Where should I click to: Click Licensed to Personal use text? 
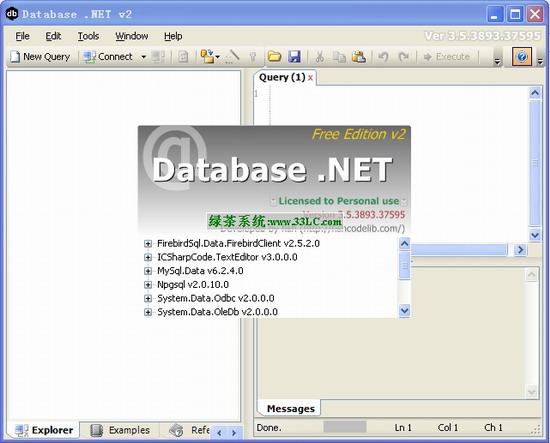coord(339,201)
